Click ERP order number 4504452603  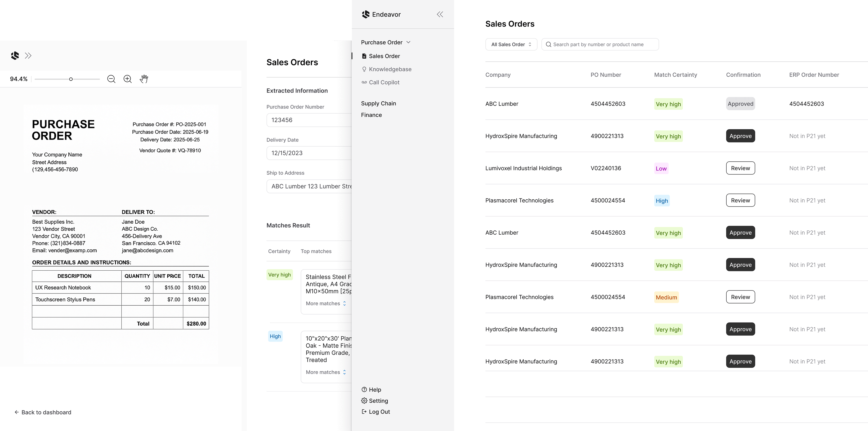[x=806, y=104]
